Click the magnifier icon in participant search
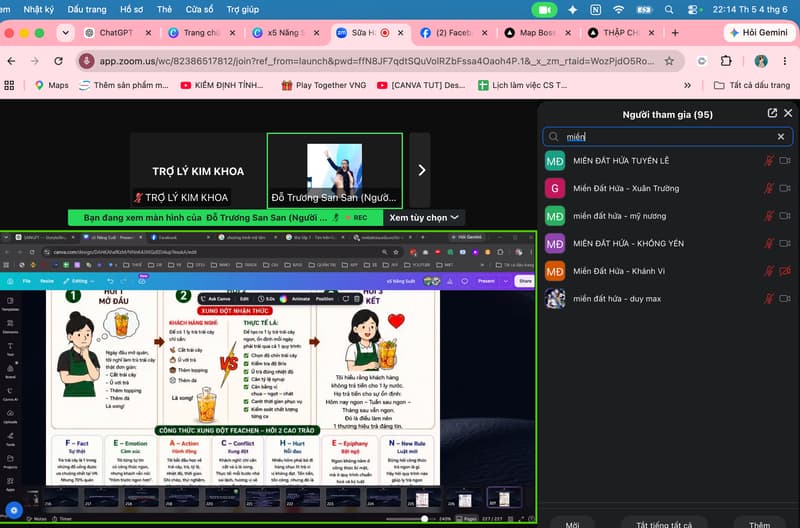Viewport: 800px width, 528px height. click(554, 137)
